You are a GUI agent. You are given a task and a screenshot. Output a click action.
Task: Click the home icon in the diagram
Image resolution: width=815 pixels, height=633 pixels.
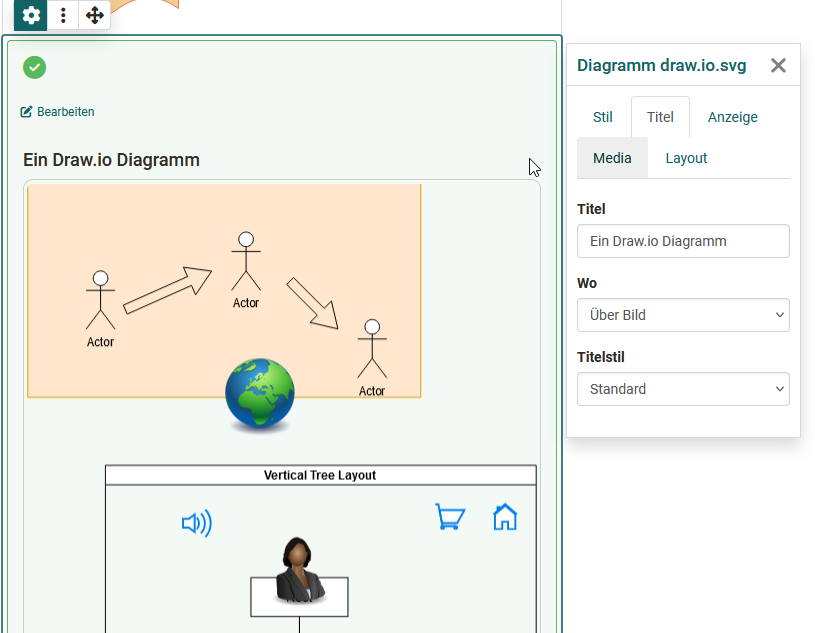point(505,517)
